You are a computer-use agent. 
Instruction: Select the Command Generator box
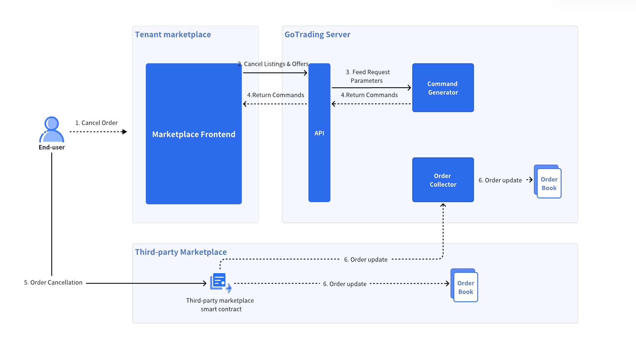click(x=443, y=88)
